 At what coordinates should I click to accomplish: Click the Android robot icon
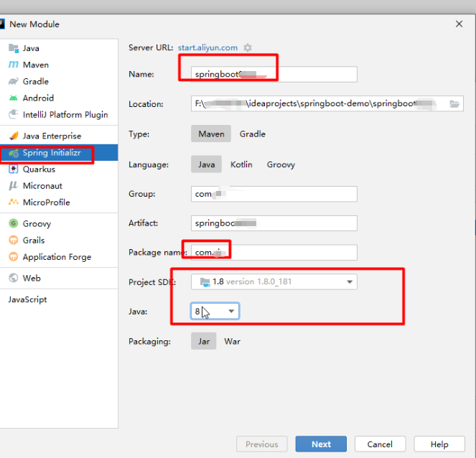14,98
